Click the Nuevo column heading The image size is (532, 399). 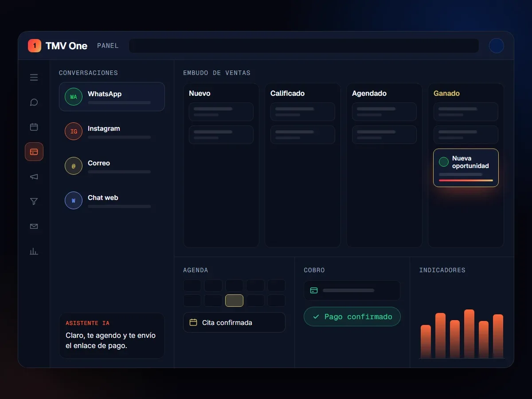tap(199, 94)
